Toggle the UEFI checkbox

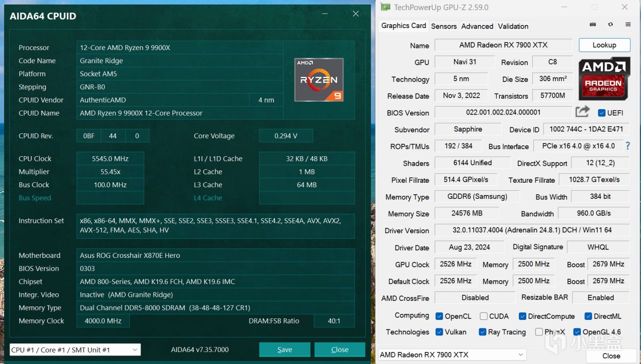point(602,113)
